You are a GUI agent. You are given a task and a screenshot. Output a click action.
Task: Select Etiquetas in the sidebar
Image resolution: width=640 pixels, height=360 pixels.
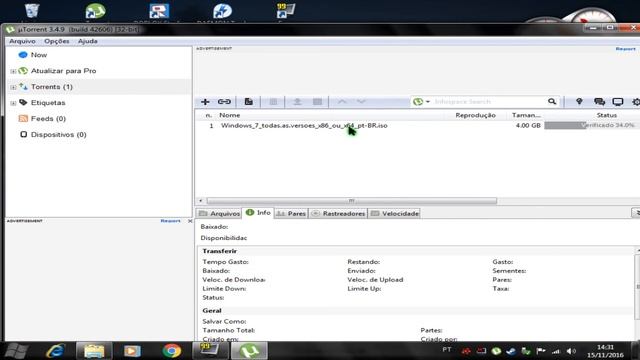[48, 103]
